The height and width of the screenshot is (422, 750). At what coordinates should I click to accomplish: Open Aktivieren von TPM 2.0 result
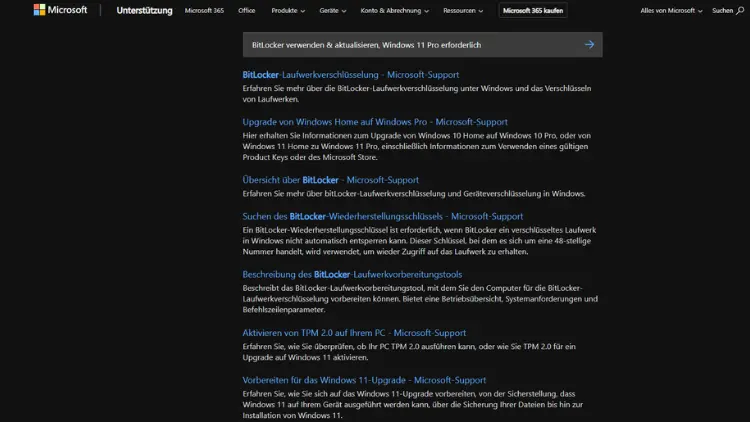click(x=354, y=333)
